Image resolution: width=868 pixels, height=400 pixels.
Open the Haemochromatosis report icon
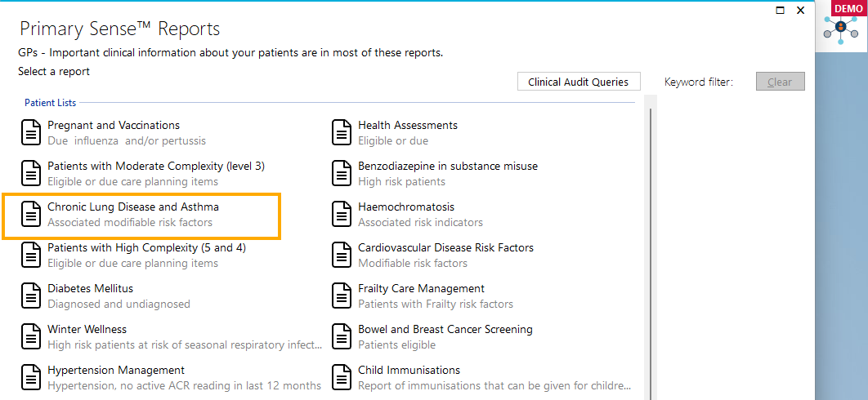[342, 214]
